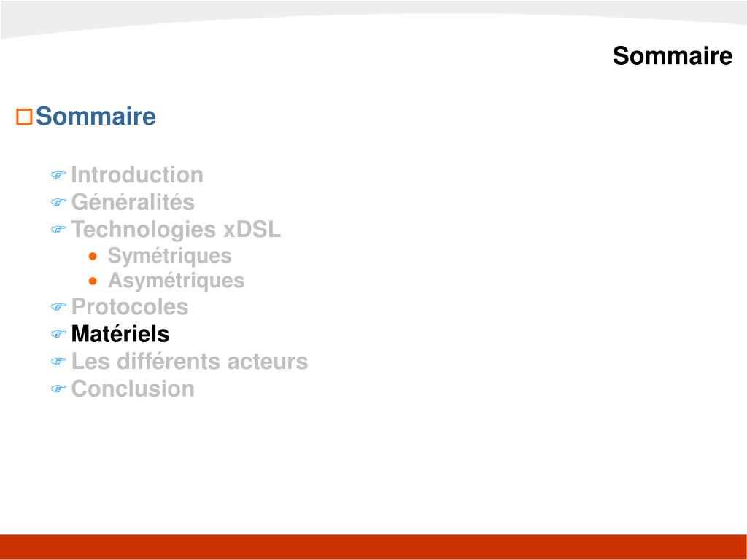Click the hand bullet next to Matériels

click(x=58, y=334)
